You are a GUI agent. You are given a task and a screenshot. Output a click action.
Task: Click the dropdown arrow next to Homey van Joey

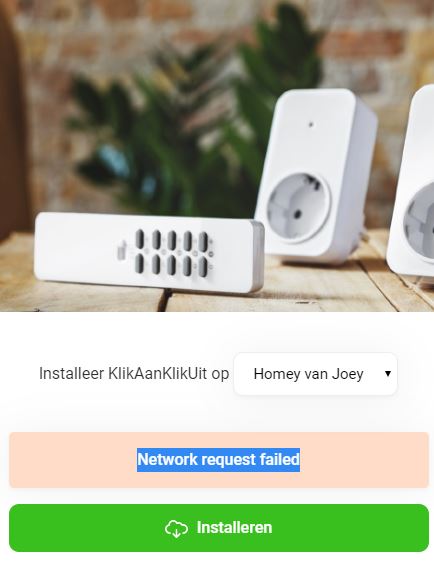click(x=388, y=374)
